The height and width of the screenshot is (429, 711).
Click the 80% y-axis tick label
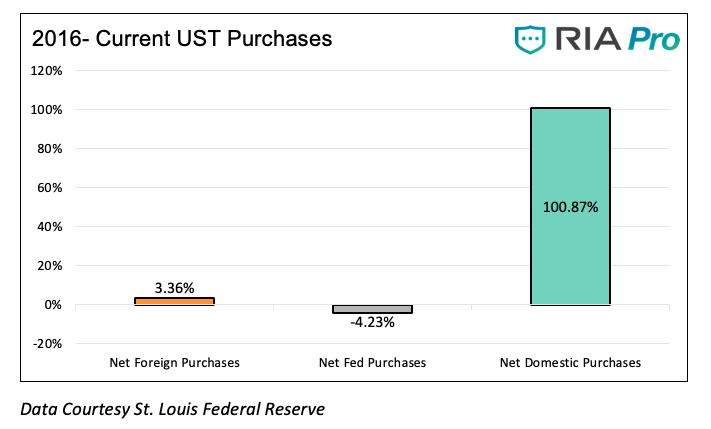click(52, 149)
